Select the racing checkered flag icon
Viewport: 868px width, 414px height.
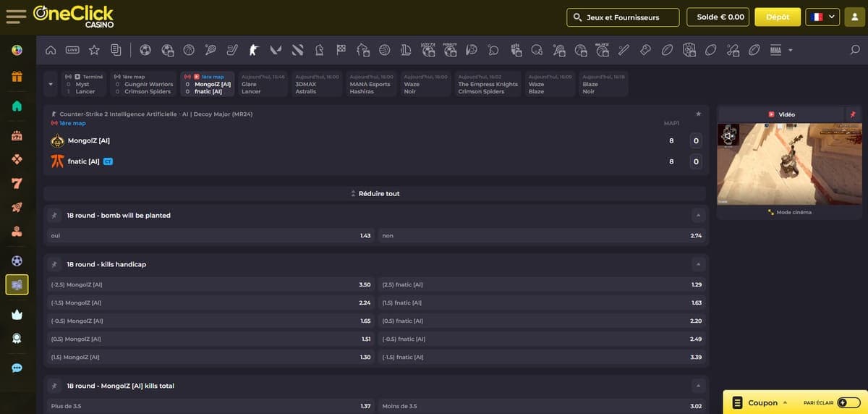click(x=341, y=50)
